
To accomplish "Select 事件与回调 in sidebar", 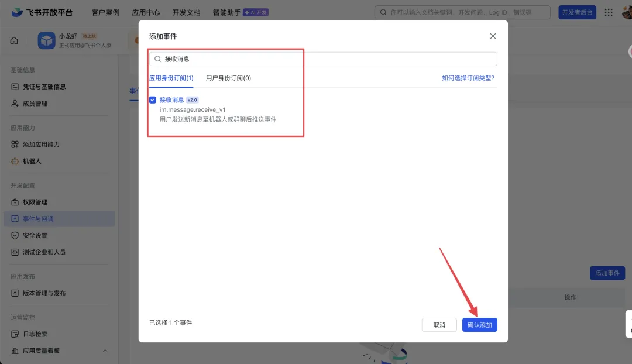I will pos(59,218).
